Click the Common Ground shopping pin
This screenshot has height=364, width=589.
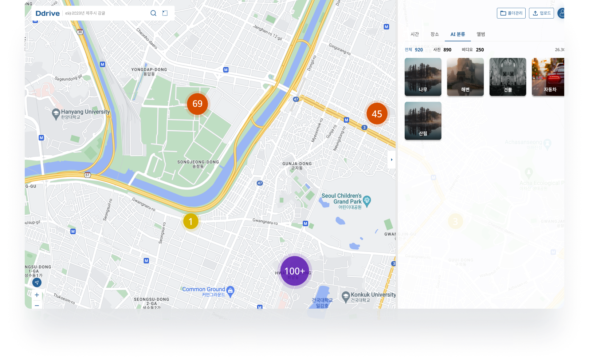click(230, 291)
